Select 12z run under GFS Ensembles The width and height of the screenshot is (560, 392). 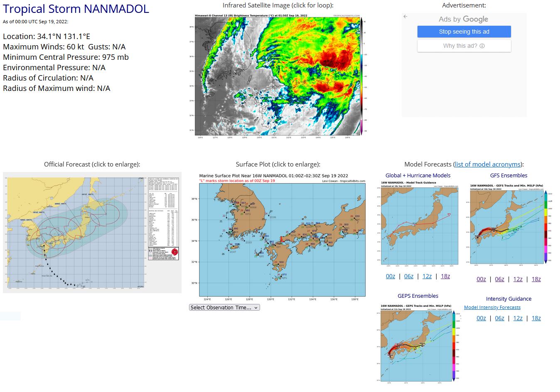click(x=518, y=279)
